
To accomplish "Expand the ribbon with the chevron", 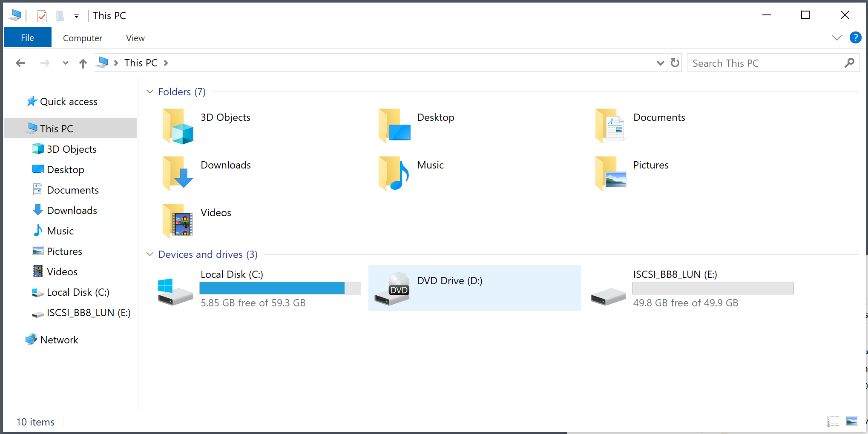I will click(836, 37).
